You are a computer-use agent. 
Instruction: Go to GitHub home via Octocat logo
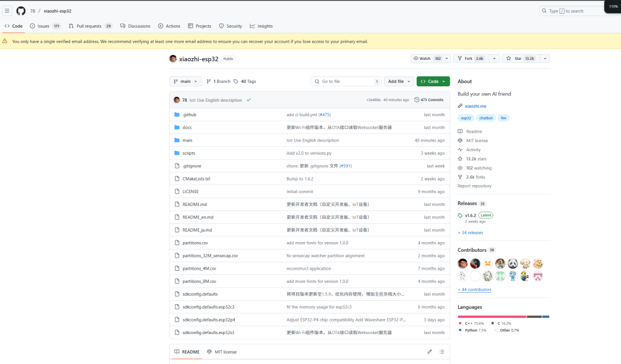21,11
